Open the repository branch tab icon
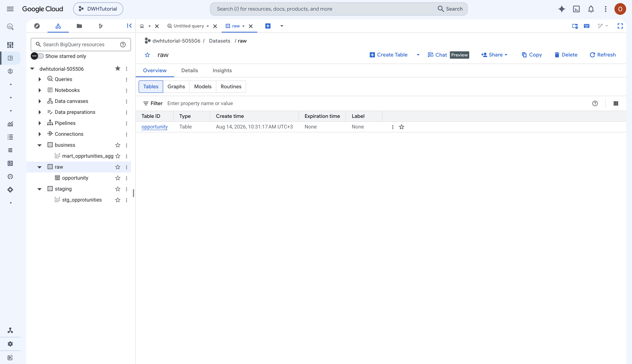Image resolution: width=632 pixels, height=364 pixels. (x=101, y=26)
